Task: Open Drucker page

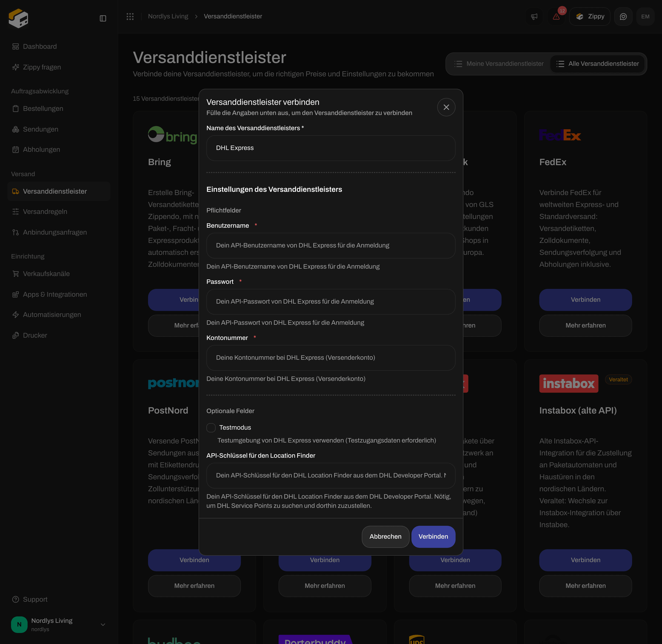Action: click(59, 335)
